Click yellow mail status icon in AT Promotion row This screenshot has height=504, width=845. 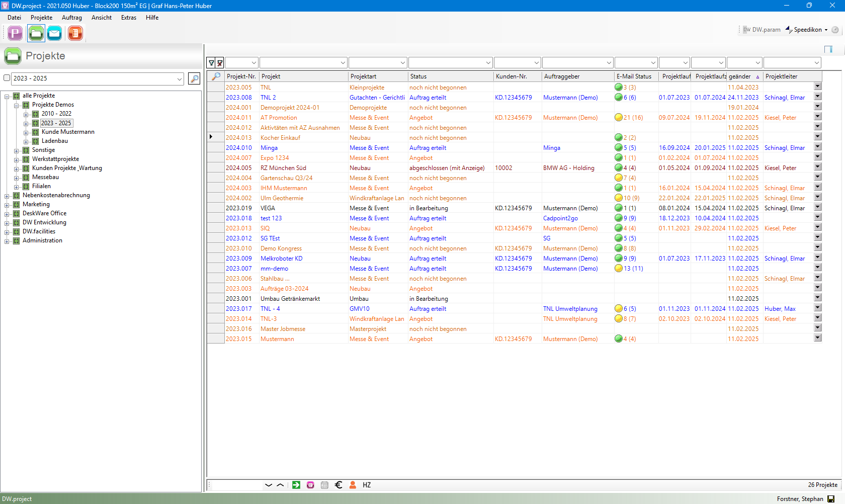pos(619,117)
